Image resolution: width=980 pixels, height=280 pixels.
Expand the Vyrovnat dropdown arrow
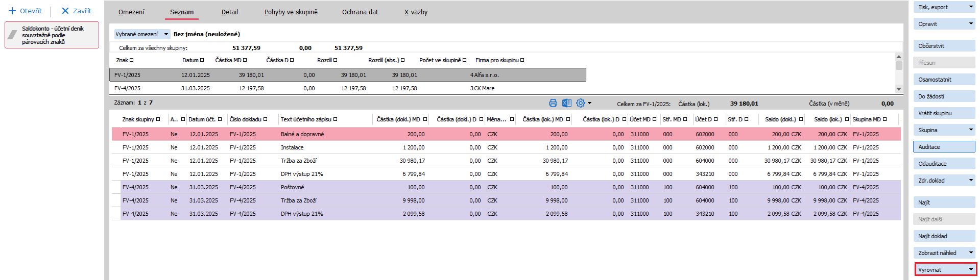point(971,270)
